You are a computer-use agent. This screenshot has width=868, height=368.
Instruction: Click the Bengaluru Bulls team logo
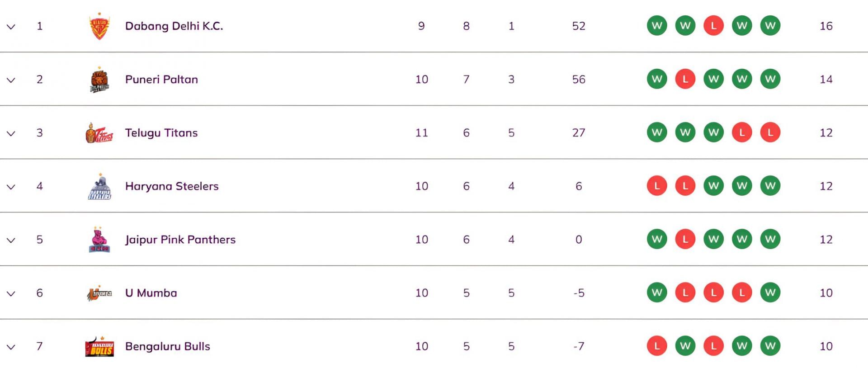click(99, 347)
